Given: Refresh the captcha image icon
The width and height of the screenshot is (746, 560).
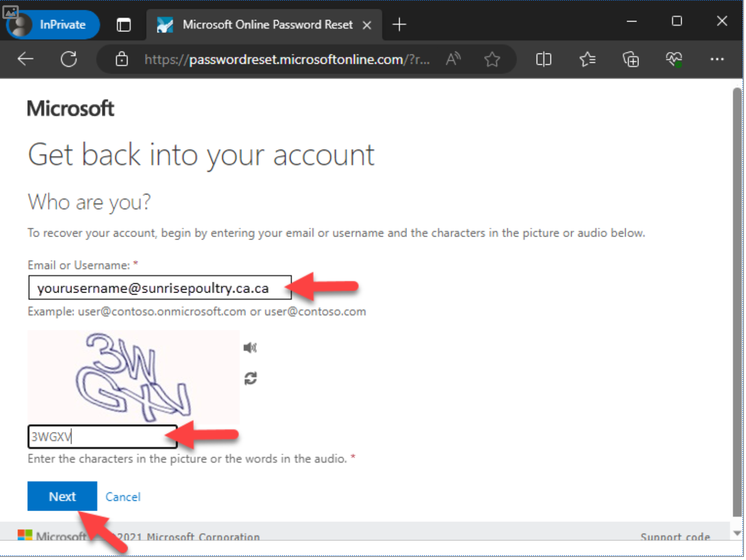Looking at the screenshot, I should [x=251, y=378].
